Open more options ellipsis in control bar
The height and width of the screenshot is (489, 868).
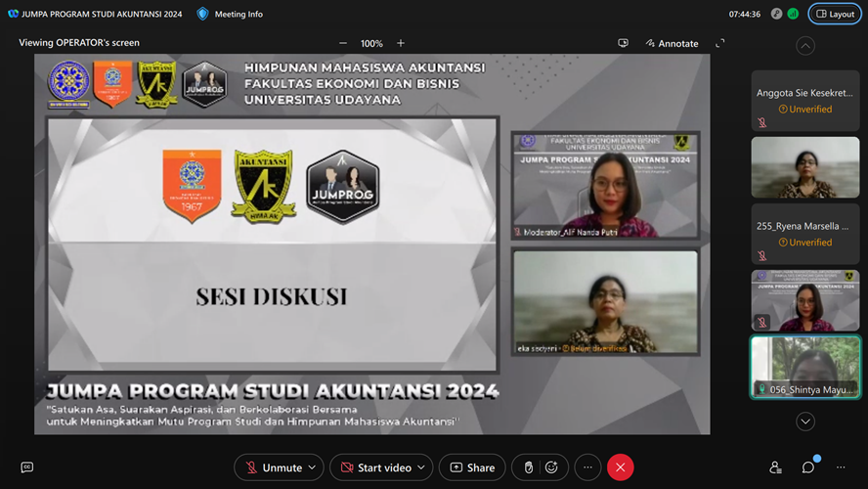click(587, 467)
